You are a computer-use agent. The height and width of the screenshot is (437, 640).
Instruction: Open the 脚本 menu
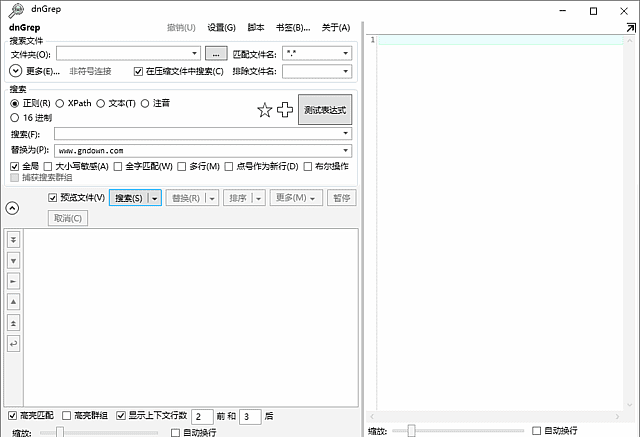256,27
